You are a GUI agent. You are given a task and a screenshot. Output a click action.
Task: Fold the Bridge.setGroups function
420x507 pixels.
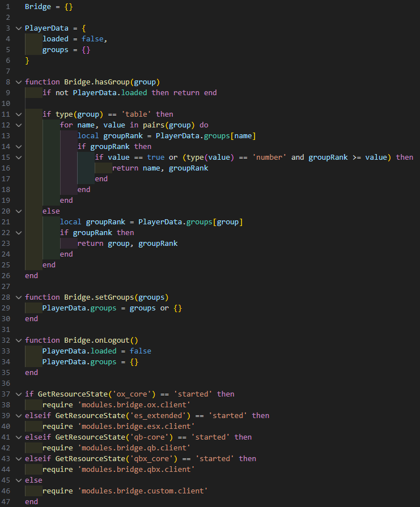(19, 297)
